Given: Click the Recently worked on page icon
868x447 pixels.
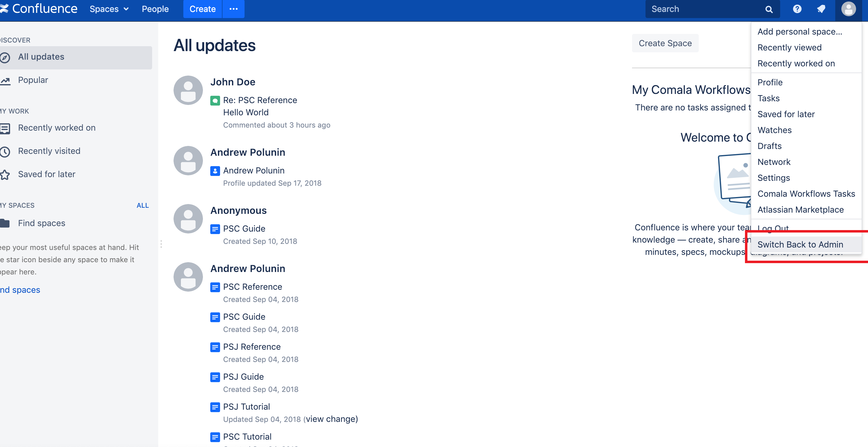Looking at the screenshot, I should [5, 128].
